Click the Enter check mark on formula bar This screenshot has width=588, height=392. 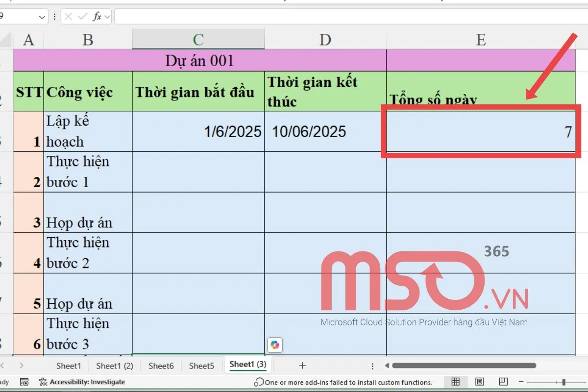click(x=82, y=16)
